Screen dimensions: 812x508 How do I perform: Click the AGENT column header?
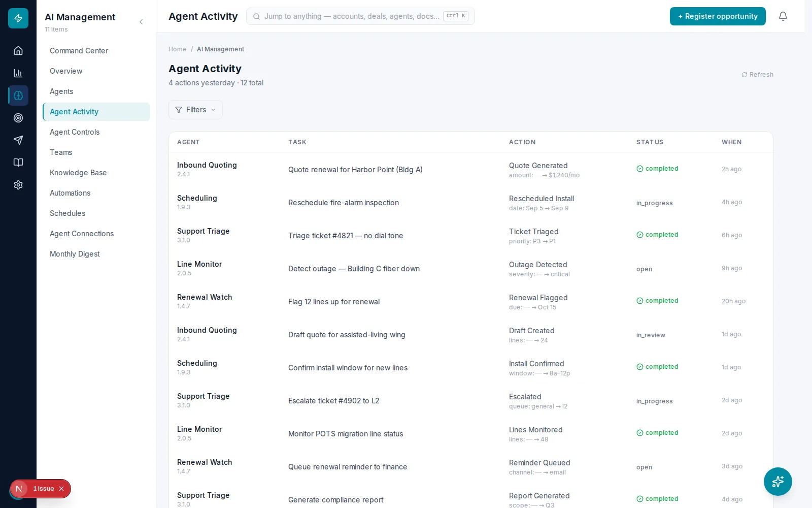tap(188, 142)
